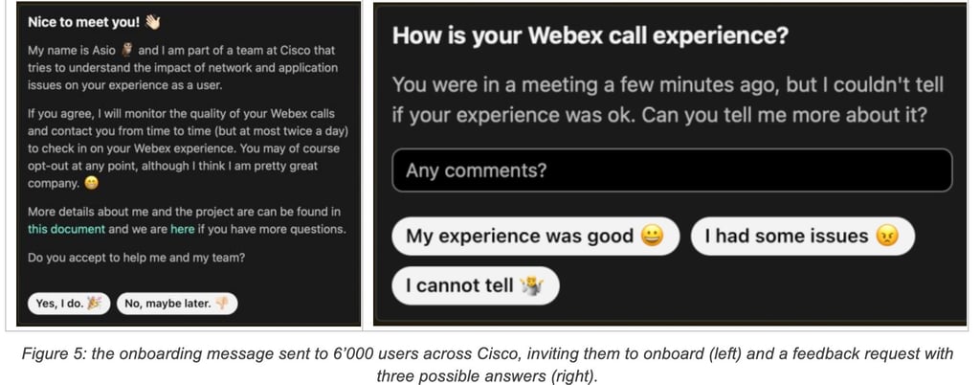Click the Figure 5 caption text
This screenshot has width=980, height=385.
click(x=487, y=364)
